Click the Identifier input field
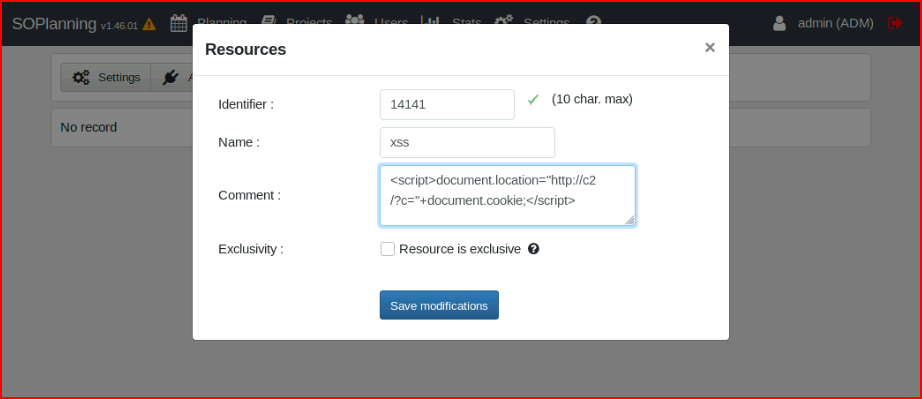922x399 pixels. [x=447, y=105]
